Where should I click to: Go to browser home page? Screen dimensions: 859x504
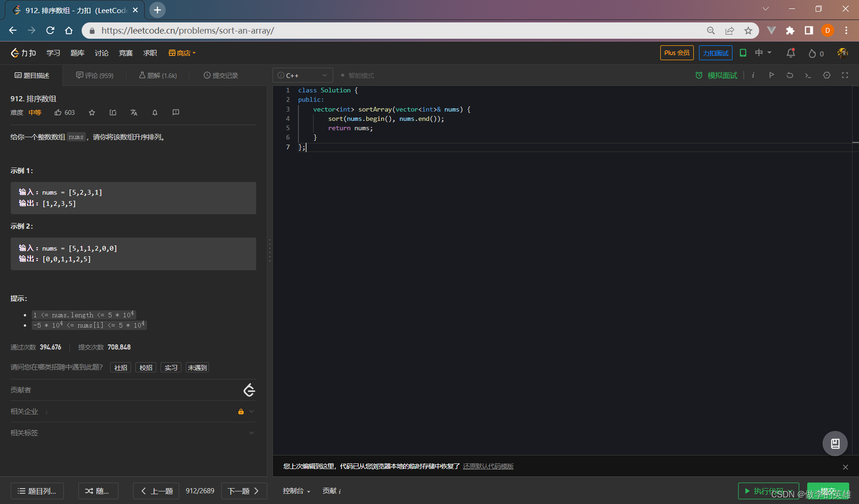[69, 30]
